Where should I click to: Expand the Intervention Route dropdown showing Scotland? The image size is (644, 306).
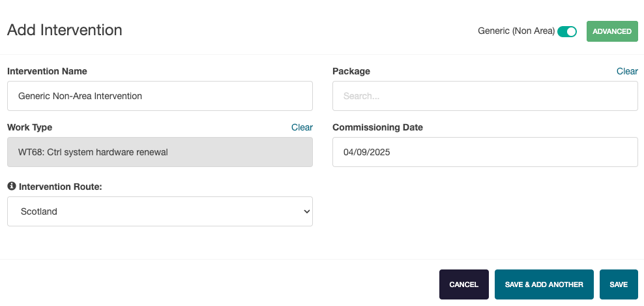coord(160,211)
